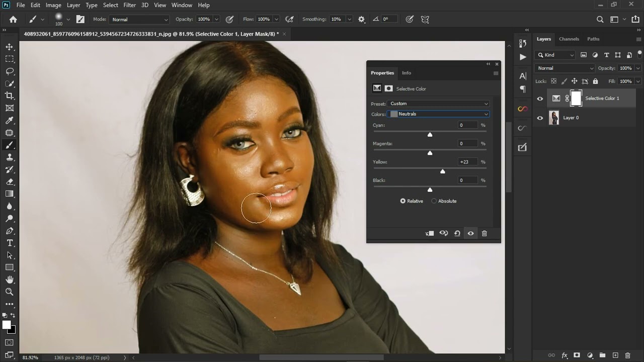Close the document tab

click(x=284, y=34)
